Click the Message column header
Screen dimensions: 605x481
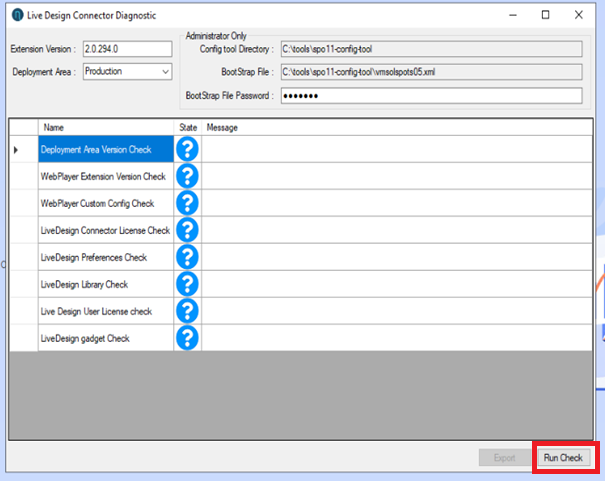pyautogui.click(x=397, y=127)
